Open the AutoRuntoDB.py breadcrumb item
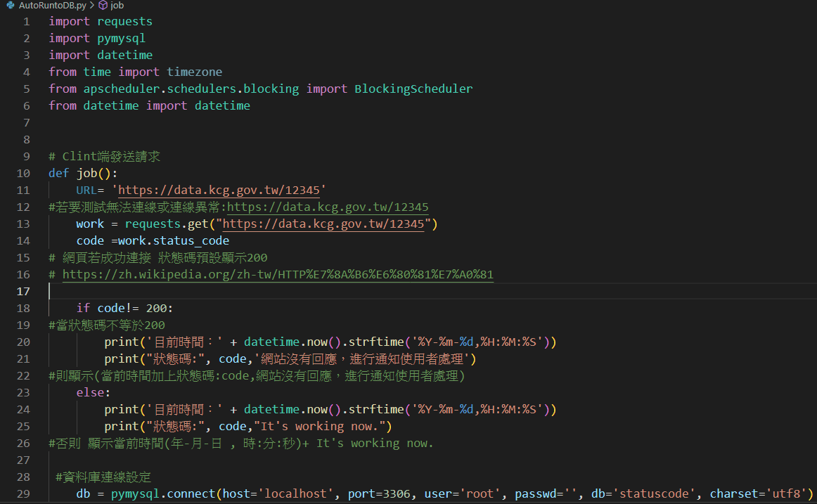Viewport: 817px width, 504px height. point(52,5)
